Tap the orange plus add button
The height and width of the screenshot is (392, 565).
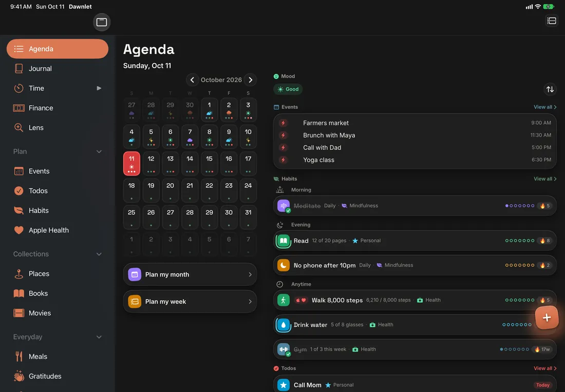[x=547, y=318]
